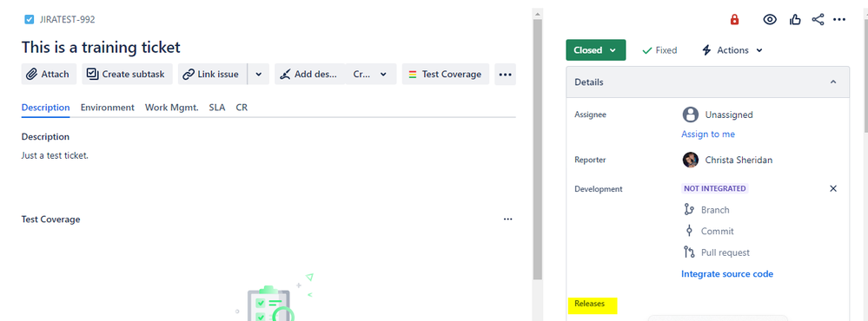Click the Assign to me link

(x=708, y=134)
